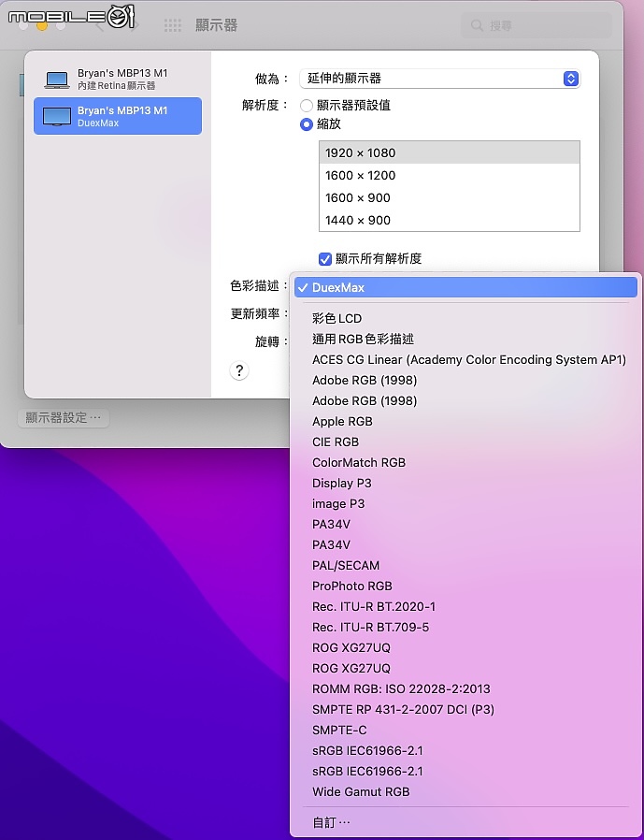644x840 pixels.
Task: Select the 1440 × 900 resolution row
Action: tap(450, 220)
